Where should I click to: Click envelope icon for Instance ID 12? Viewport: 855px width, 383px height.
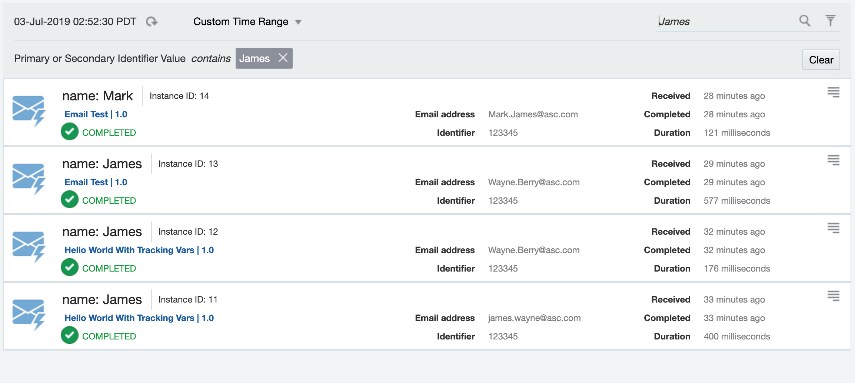click(x=29, y=247)
